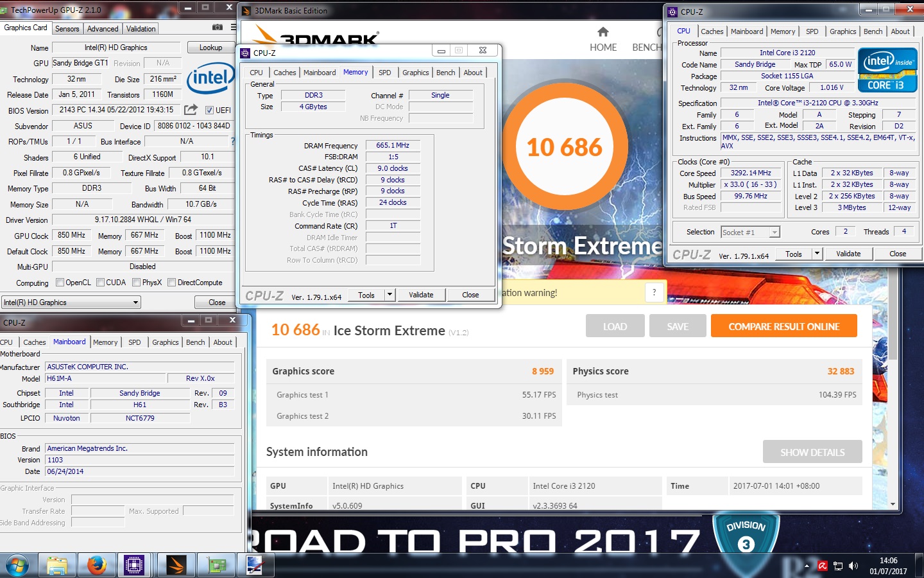Click the Graphics score value 8 959

click(x=542, y=371)
